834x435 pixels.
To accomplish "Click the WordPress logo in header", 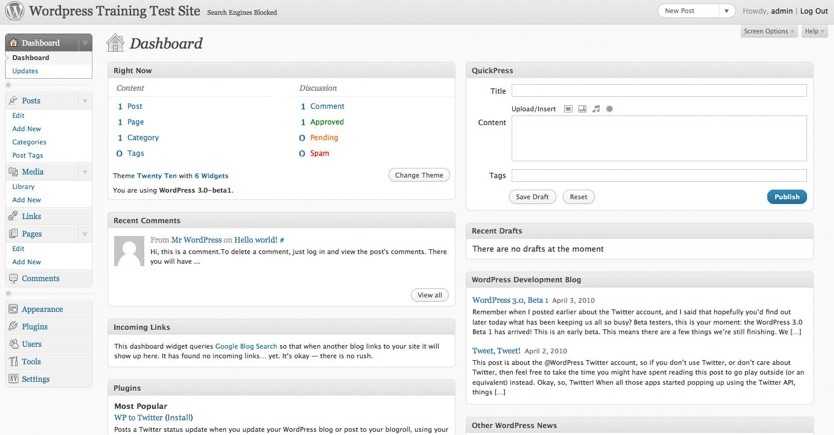I will pos(14,11).
